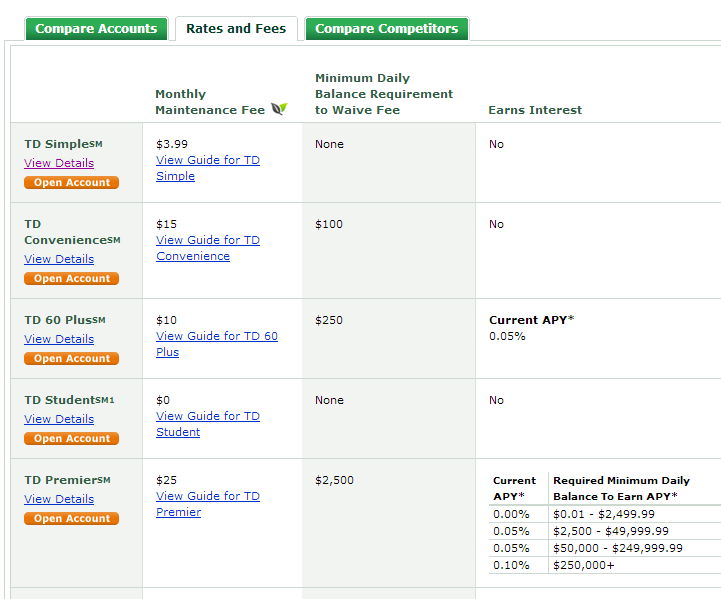Switch to the Compare Accounts tab

coord(96,29)
